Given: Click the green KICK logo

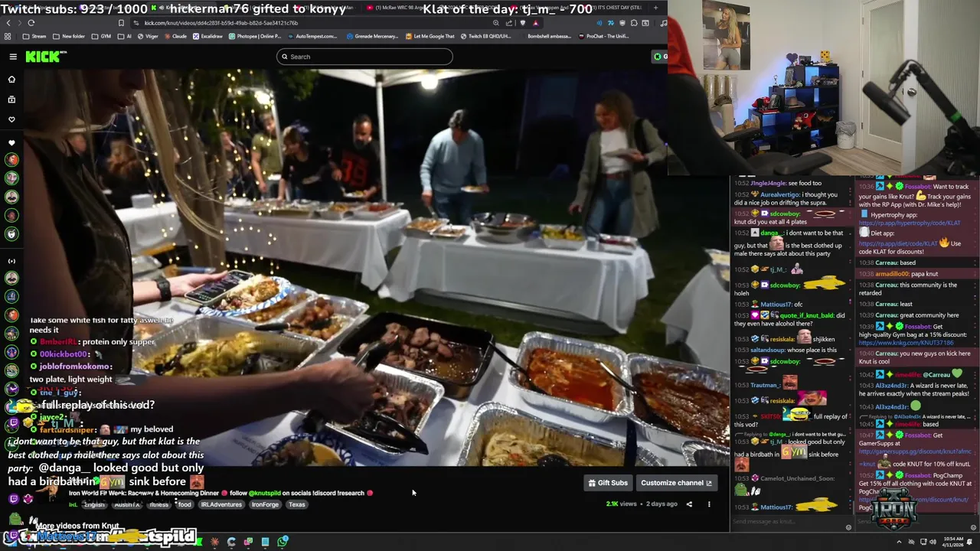Looking at the screenshot, I should click(x=46, y=57).
